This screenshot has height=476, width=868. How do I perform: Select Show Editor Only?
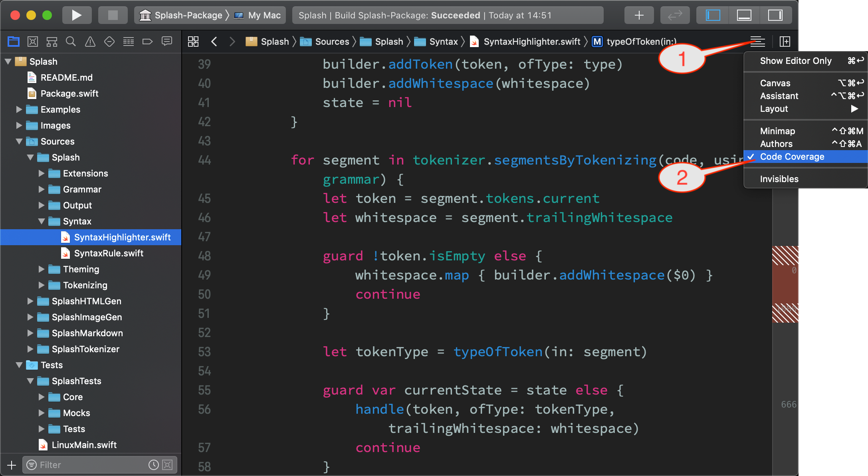pos(806,61)
